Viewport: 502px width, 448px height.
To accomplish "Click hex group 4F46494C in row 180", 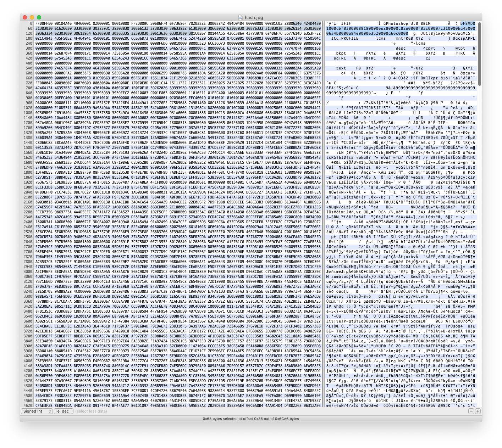I will (82, 39).
